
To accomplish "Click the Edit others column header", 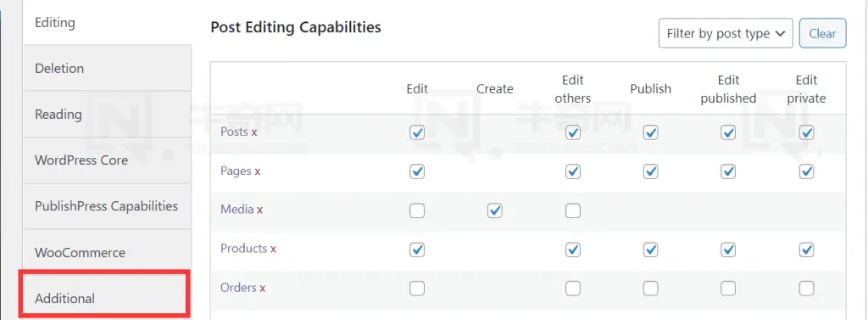I will pyautogui.click(x=573, y=89).
